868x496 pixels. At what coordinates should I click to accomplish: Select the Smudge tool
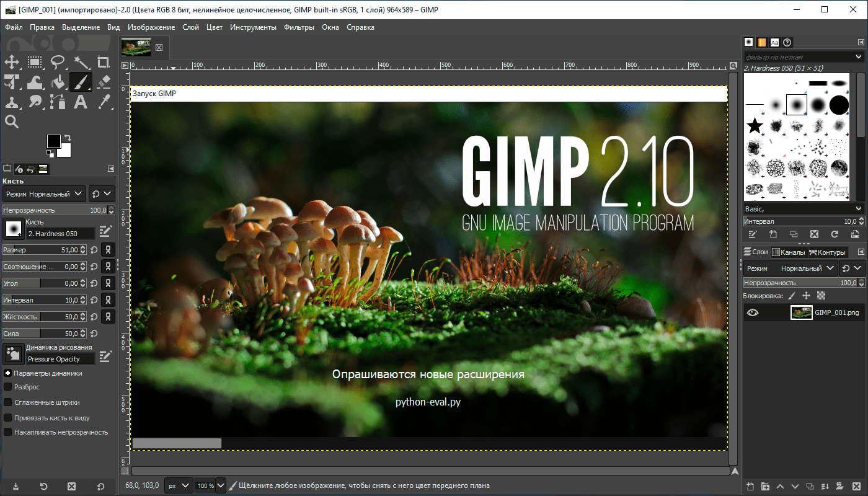(x=35, y=102)
